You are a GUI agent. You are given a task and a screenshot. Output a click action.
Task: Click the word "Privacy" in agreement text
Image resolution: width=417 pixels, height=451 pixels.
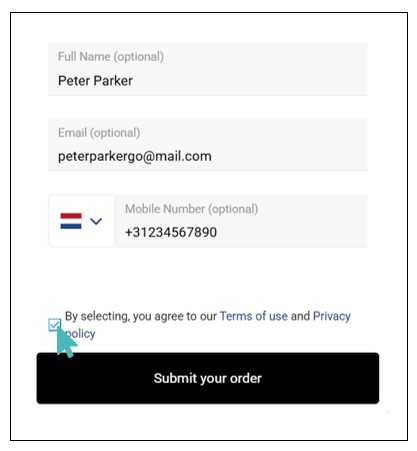pos(332,316)
